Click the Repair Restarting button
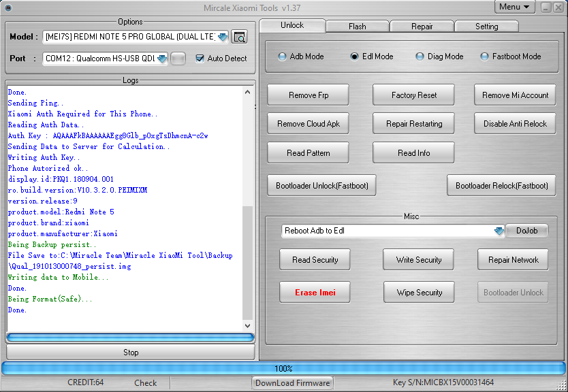The image size is (568, 392). coord(413,124)
